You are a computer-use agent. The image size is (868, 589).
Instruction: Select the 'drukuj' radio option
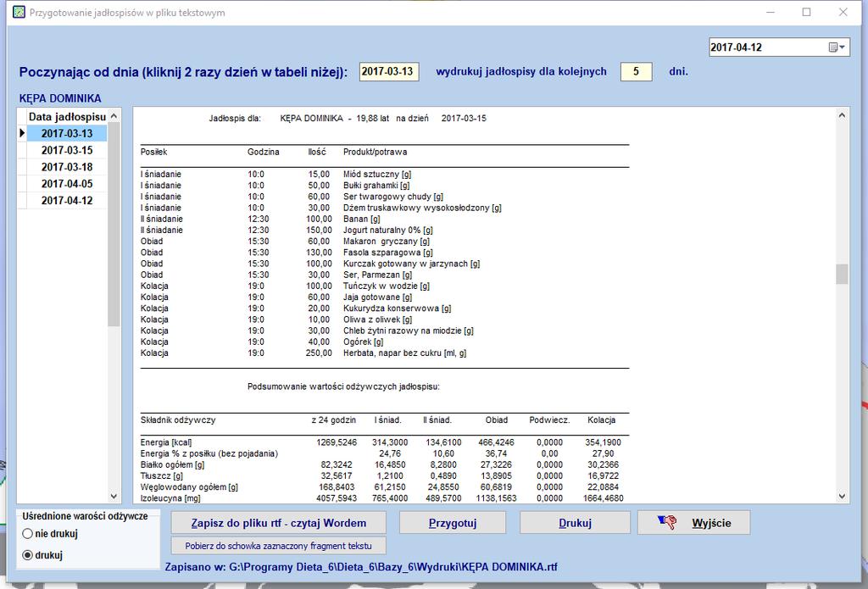click(x=28, y=555)
